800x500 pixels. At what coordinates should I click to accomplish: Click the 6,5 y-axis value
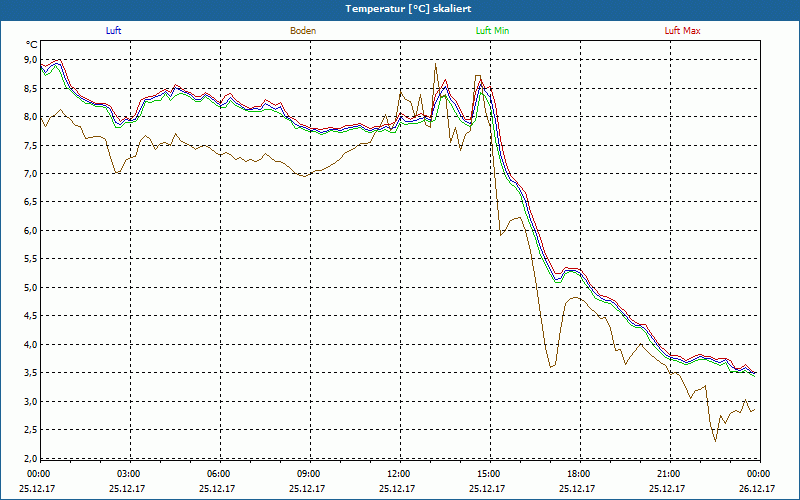tap(32, 202)
